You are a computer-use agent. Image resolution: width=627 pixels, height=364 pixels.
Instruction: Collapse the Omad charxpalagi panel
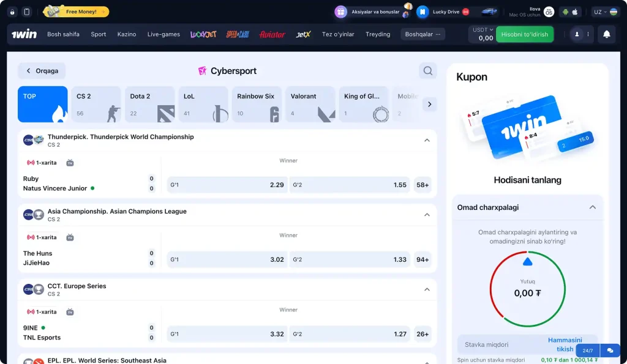593,207
